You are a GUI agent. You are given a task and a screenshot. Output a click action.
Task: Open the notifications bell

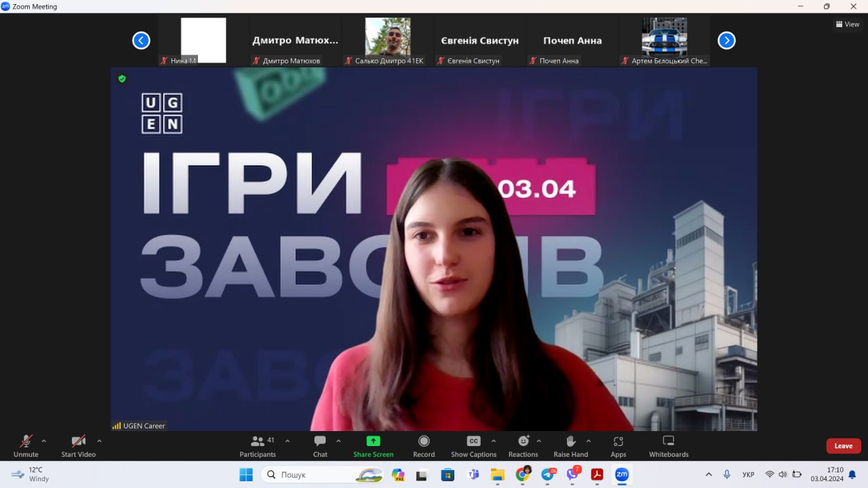[852, 474]
